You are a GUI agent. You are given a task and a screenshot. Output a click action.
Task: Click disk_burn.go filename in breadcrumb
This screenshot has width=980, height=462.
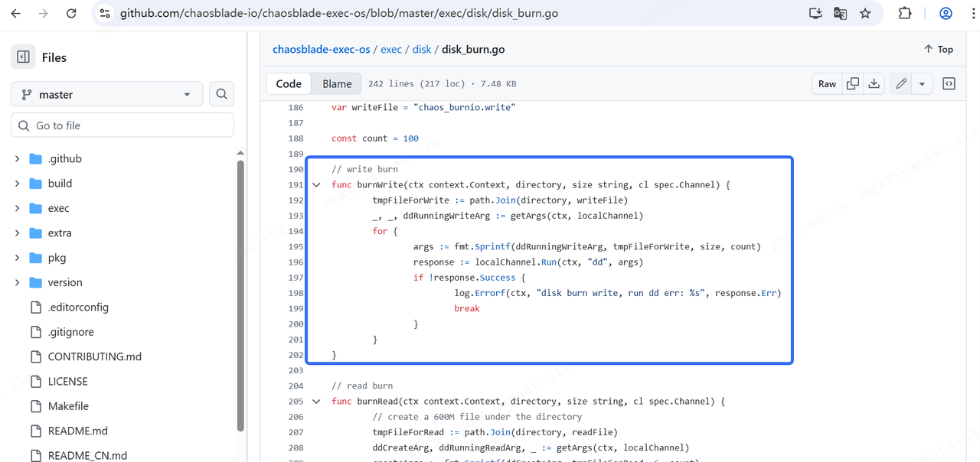[473, 49]
